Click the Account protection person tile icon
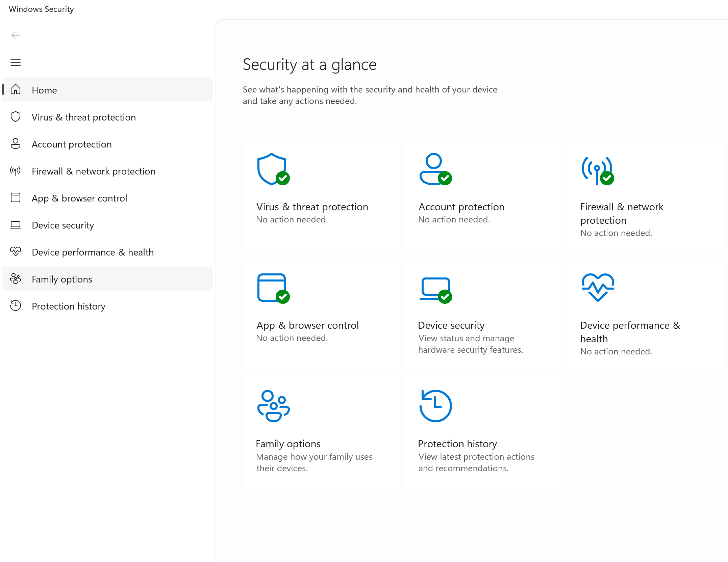This screenshot has height=562, width=728. pyautogui.click(x=434, y=169)
